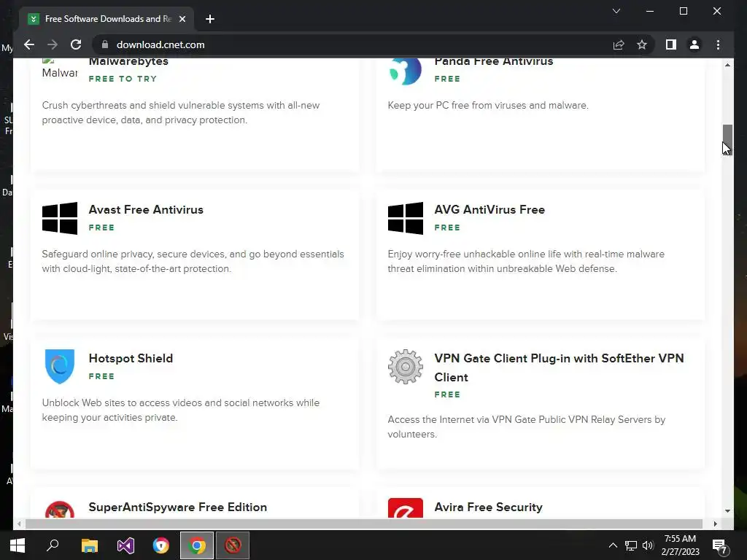Click the AVG AntiVirus Free Windows logo

[x=406, y=218]
